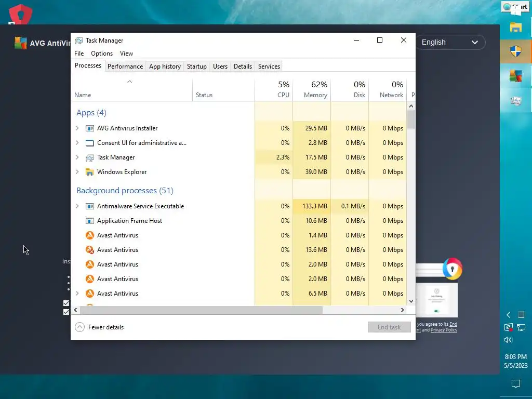This screenshot has height=399, width=532.
Task: Open File Explorer from the taskbar
Action: (x=516, y=27)
